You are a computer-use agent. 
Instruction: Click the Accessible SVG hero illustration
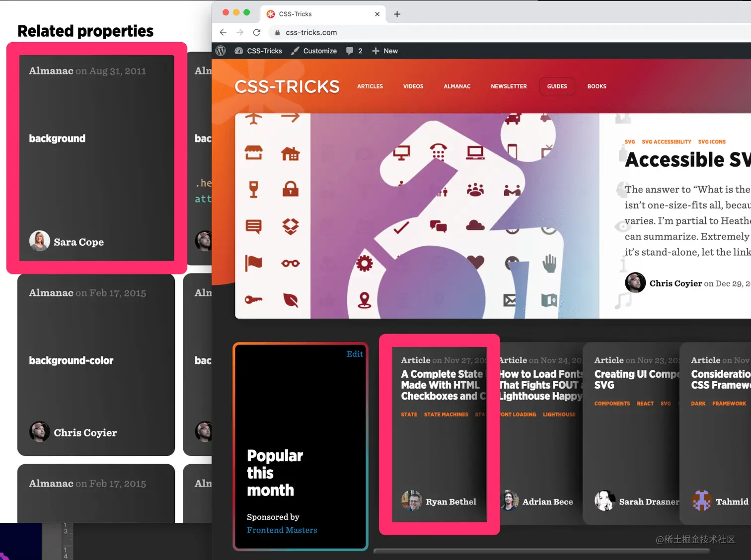coord(417,216)
